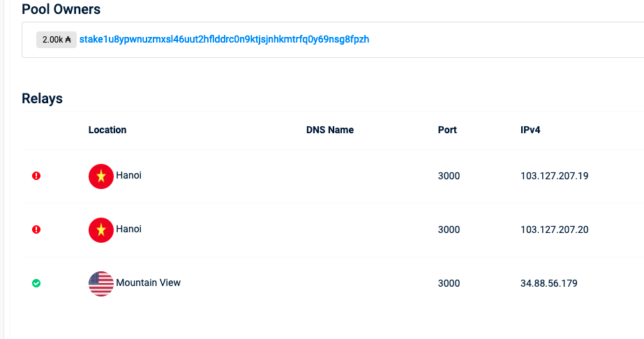Select the Port column header
The width and height of the screenshot is (644, 339).
point(447,130)
